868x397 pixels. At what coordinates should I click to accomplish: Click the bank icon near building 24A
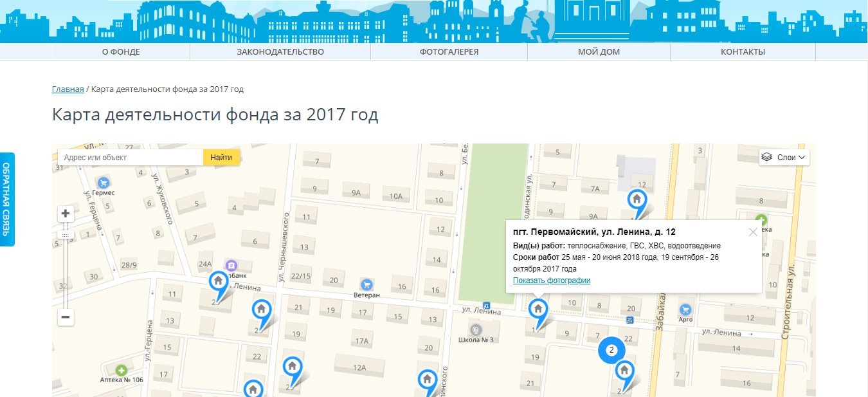tap(231, 264)
